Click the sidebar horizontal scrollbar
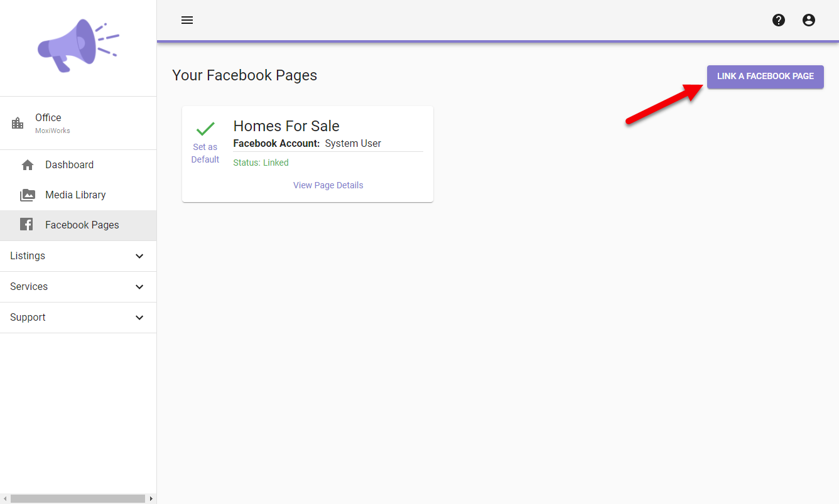 [78, 499]
